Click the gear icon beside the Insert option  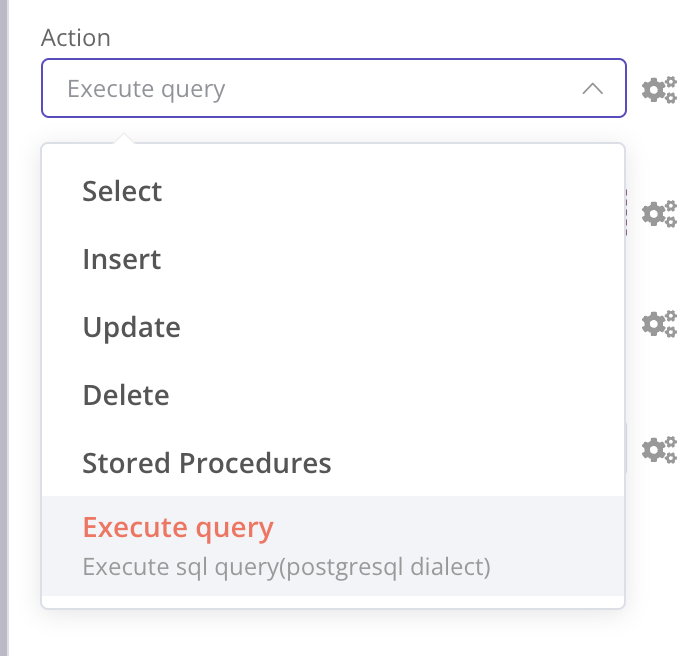[x=656, y=213]
